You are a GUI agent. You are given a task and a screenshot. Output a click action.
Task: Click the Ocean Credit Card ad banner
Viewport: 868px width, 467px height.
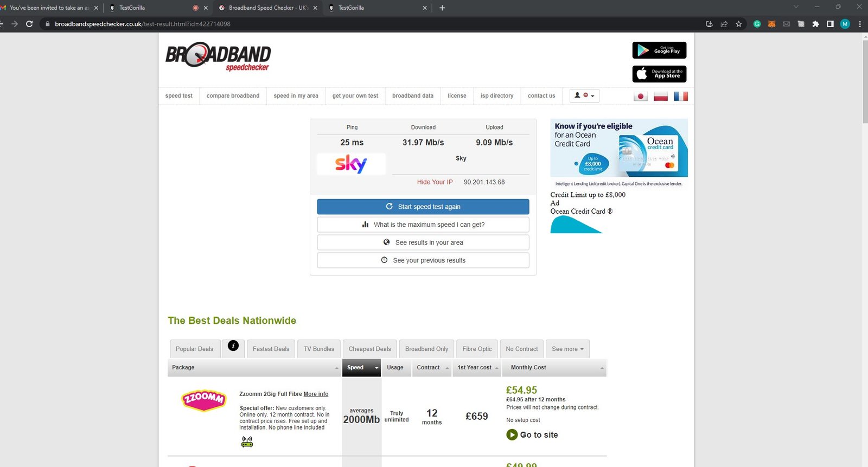(619, 148)
